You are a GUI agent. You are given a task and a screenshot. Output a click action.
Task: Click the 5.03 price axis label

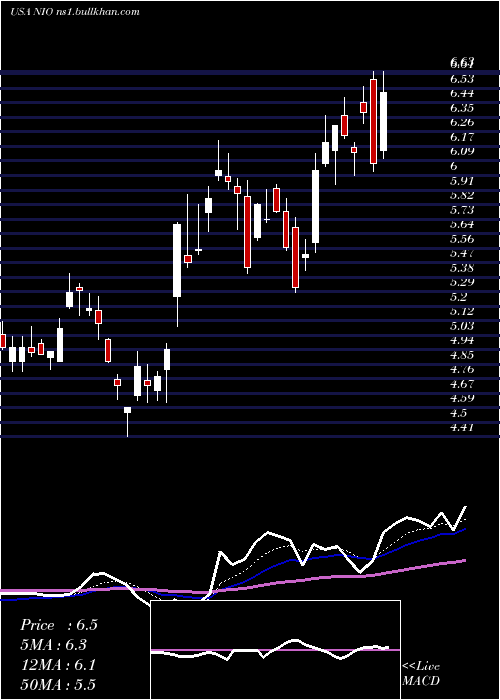pyautogui.click(x=462, y=326)
